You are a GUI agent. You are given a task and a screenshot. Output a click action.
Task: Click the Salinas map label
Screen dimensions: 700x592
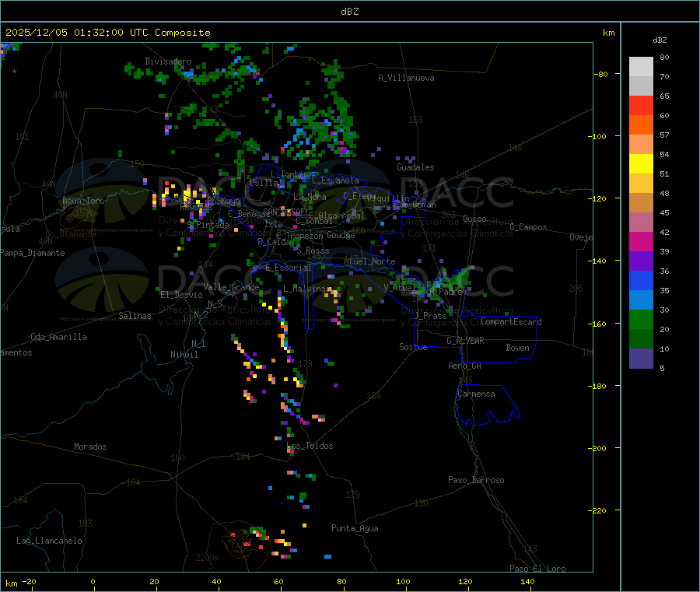click(135, 316)
